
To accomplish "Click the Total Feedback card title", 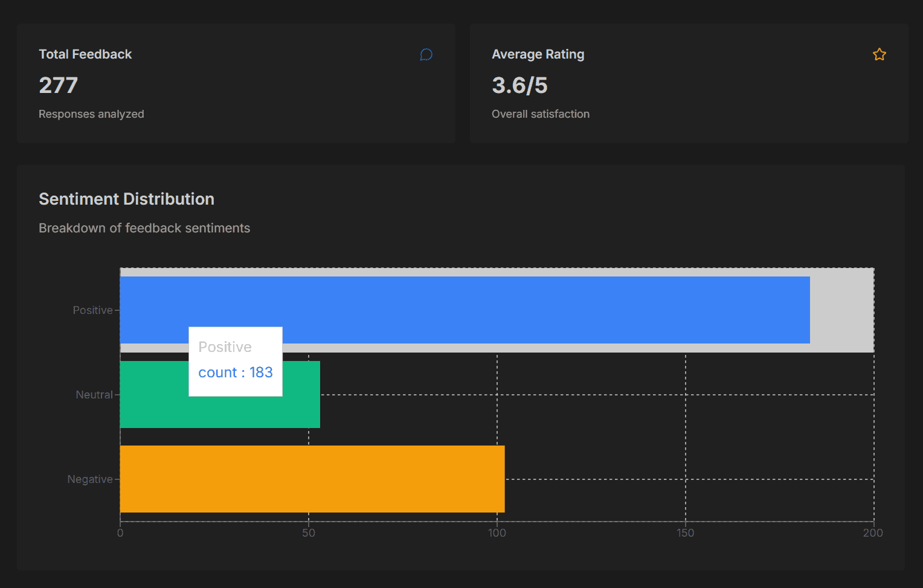I will [85, 54].
